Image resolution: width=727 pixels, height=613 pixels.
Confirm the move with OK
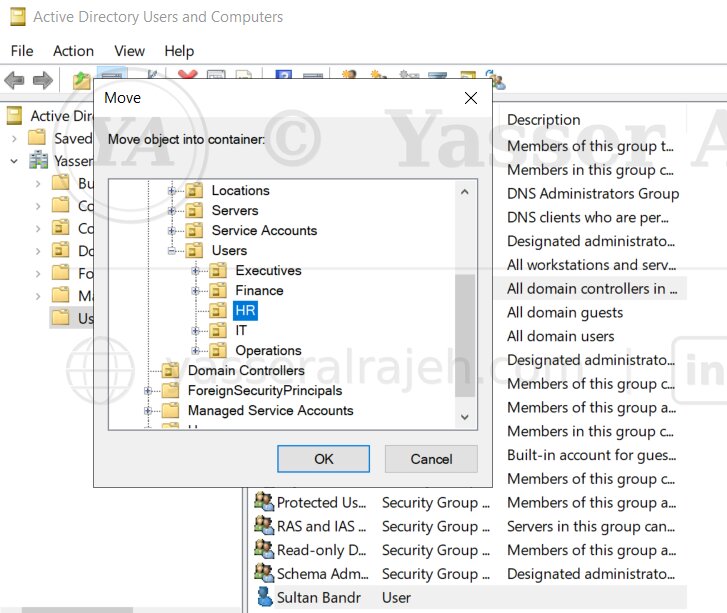(323, 459)
